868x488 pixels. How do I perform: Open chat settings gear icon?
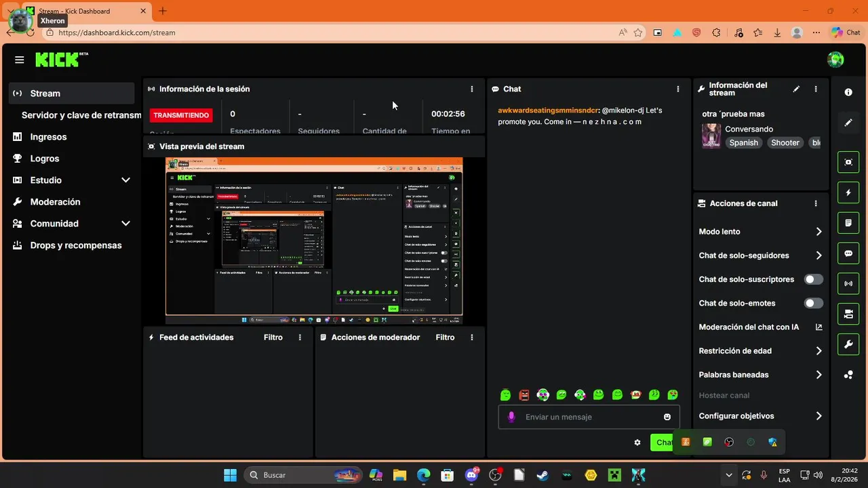coord(637,443)
